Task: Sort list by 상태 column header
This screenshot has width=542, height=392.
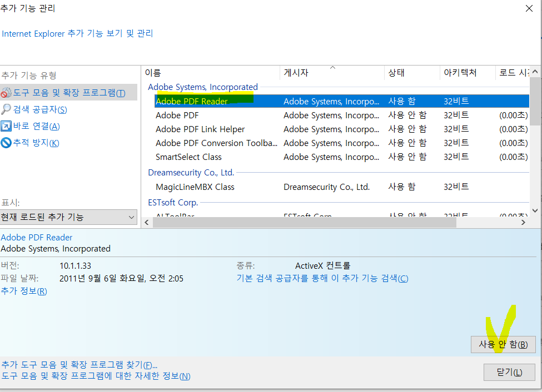Action: click(412, 73)
